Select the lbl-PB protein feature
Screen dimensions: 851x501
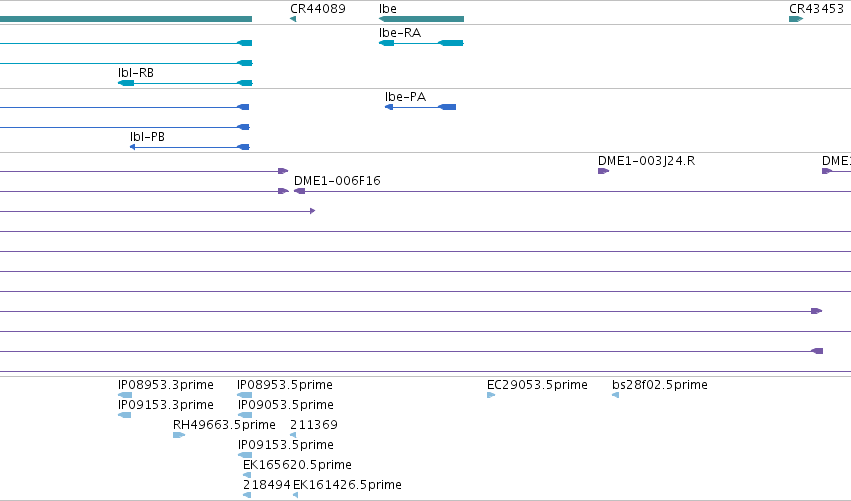click(189, 147)
